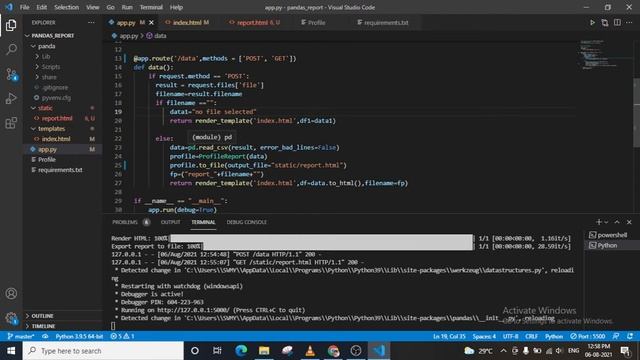Open the Accounts icon in activity bar
Screen dimensions: 640x360
(11, 293)
